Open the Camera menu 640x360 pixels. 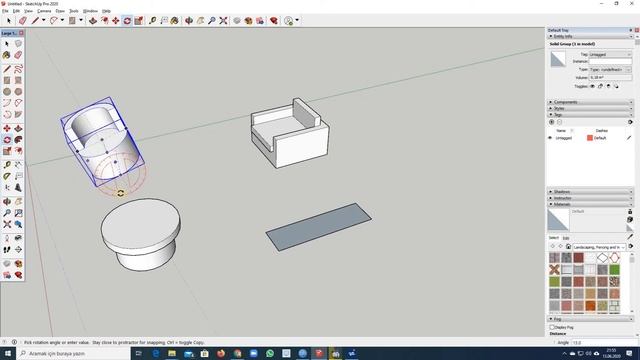point(44,11)
